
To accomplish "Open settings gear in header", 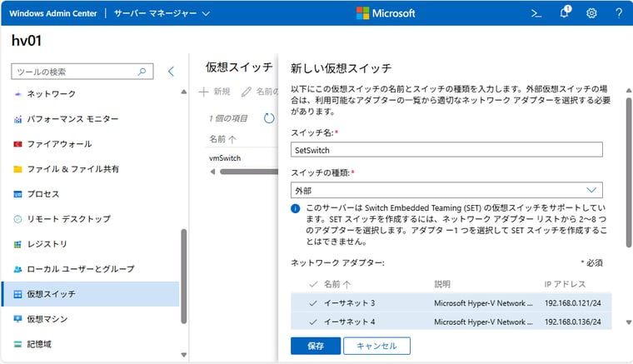I will pos(591,13).
